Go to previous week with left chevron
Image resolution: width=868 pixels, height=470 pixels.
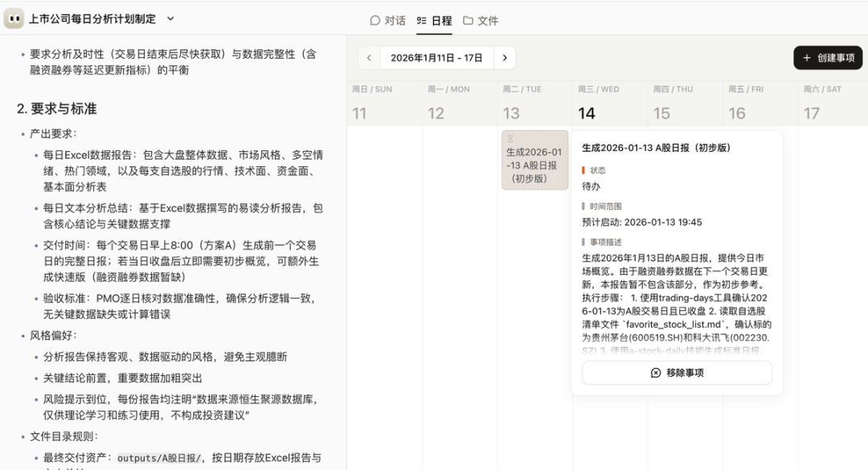click(x=369, y=58)
